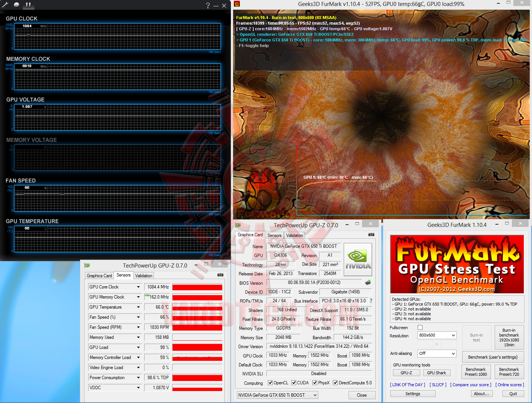
Task: Click the Bus Interface question mark icon
Action: pos(371,301)
